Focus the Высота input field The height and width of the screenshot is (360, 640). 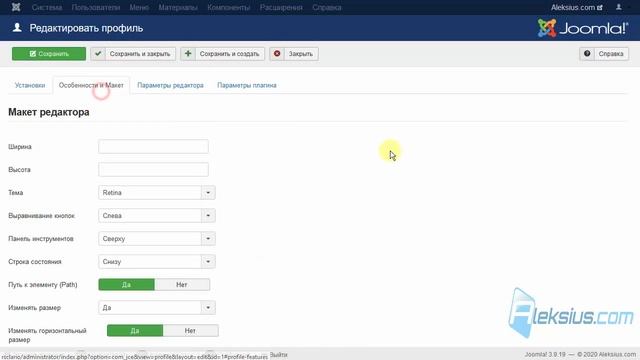[x=153, y=169]
